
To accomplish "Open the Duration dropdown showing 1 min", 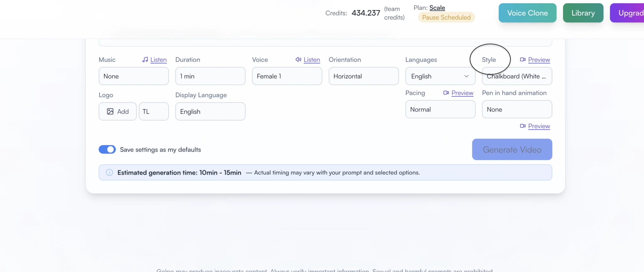I will pos(210,76).
